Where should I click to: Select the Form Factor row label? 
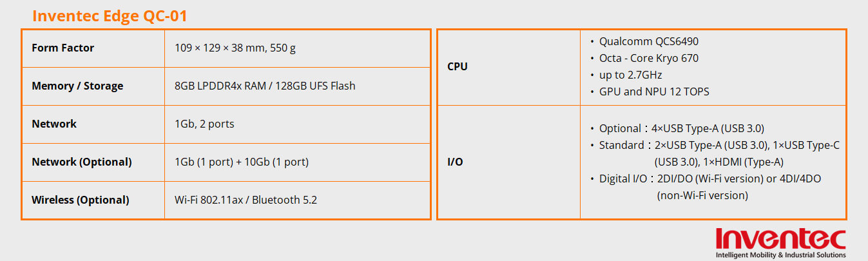click(x=63, y=48)
